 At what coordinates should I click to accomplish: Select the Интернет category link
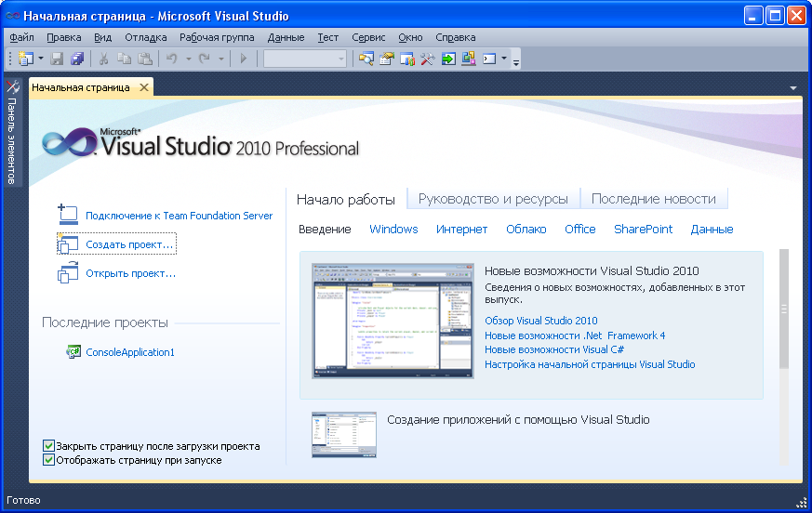[462, 230]
